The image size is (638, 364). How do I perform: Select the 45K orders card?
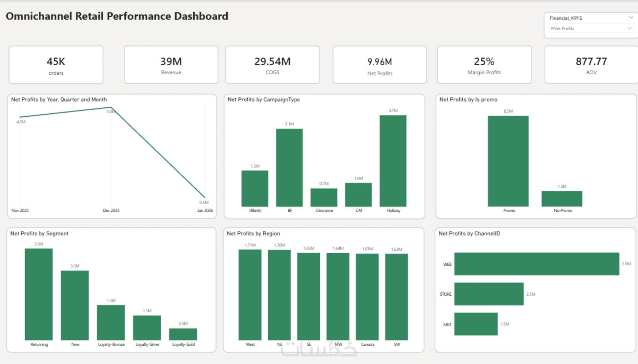pos(56,65)
